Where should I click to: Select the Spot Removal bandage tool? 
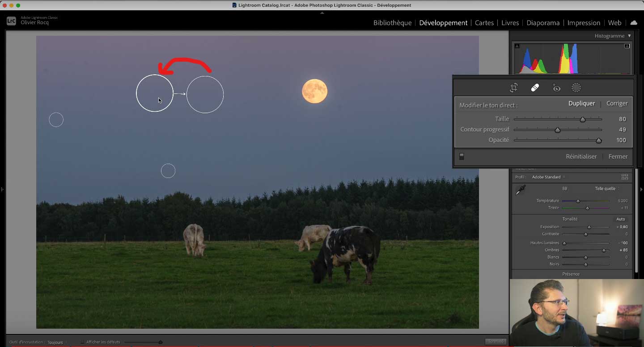coord(535,88)
